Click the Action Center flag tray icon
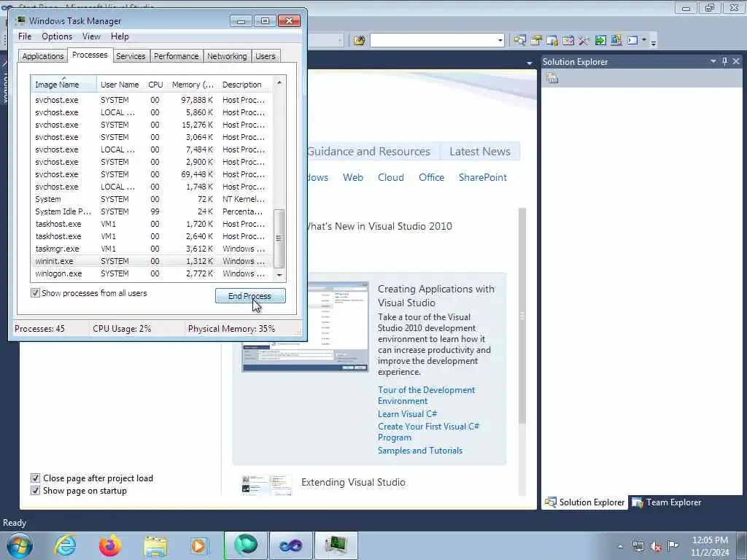Viewport: 747px width, 560px height. [673, 546]
